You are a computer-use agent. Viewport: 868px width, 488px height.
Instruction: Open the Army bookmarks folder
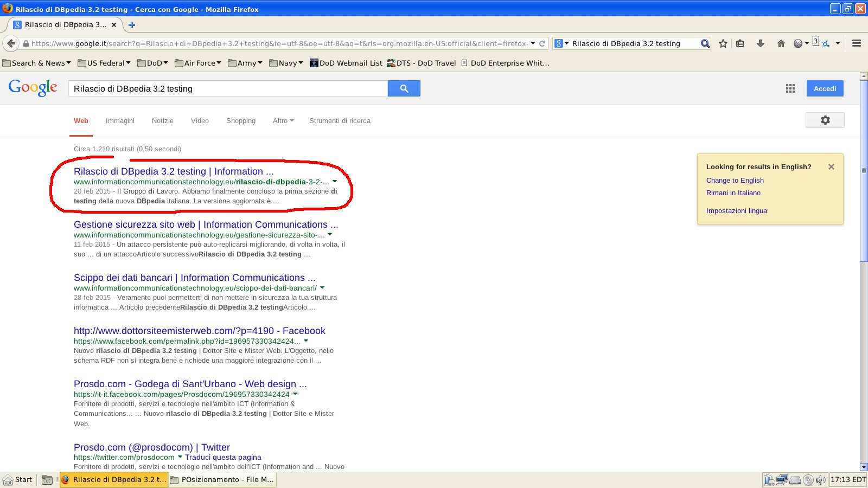click(x=245, y=63)
